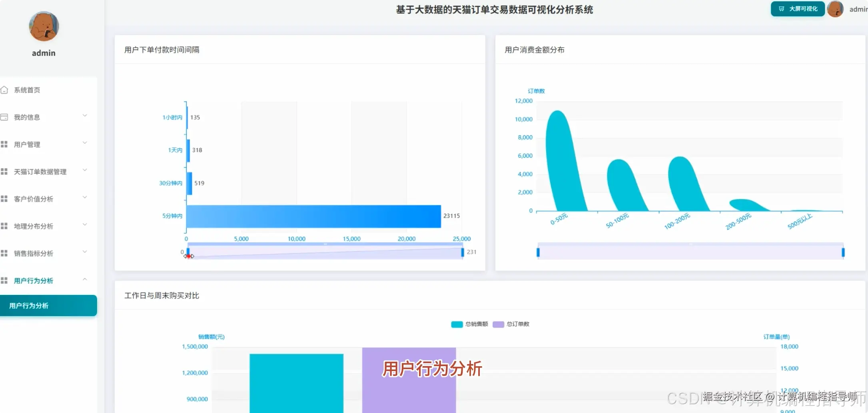Expand the 用户管理 menu chevron

85,143
